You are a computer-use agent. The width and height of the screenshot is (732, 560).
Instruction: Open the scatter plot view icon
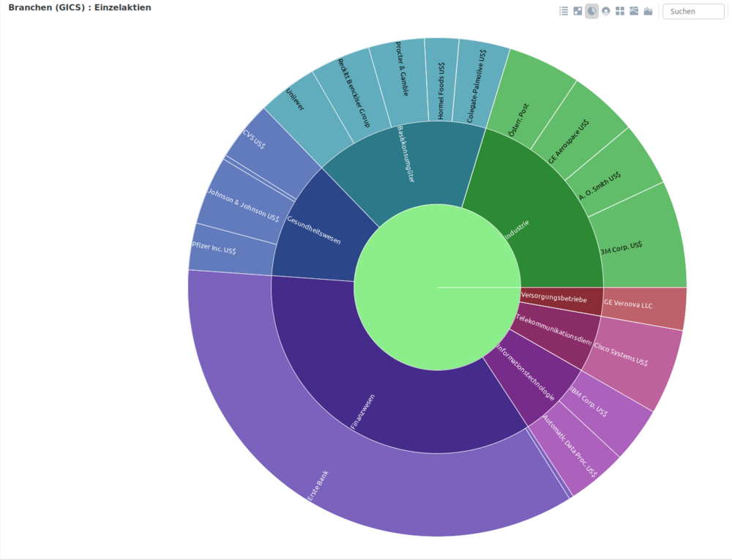tap(578, 11)
